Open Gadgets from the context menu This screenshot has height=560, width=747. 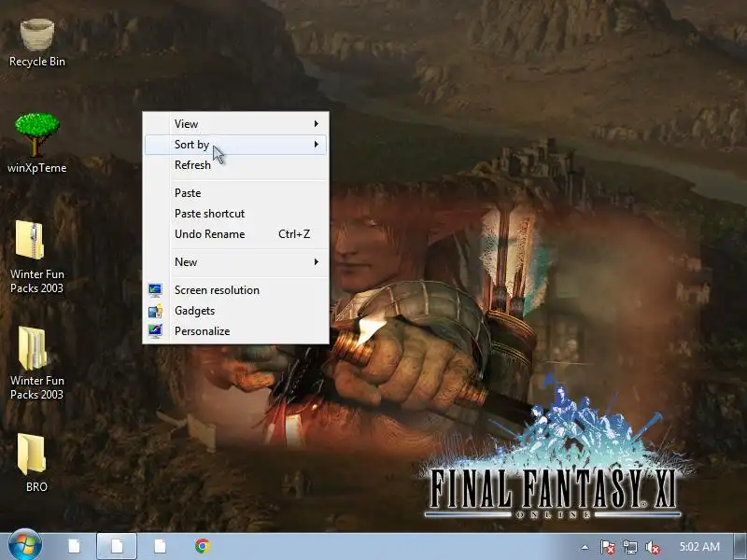(236, 311)
